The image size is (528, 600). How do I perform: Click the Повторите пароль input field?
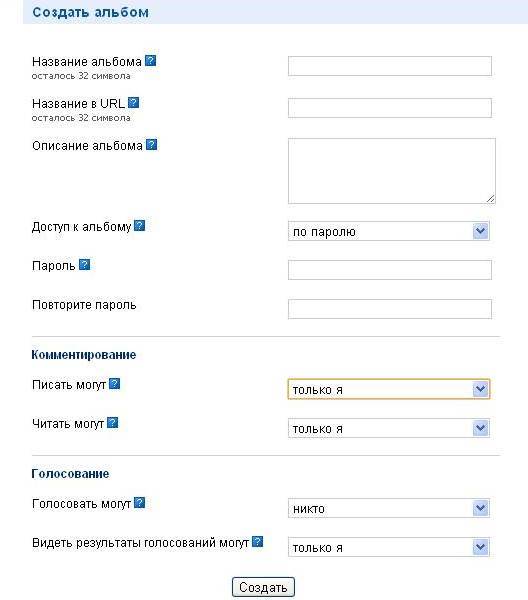click(x=390, y=309)
